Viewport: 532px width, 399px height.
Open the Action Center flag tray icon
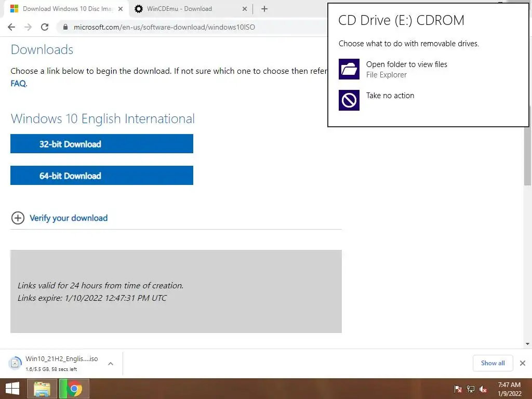458,389
